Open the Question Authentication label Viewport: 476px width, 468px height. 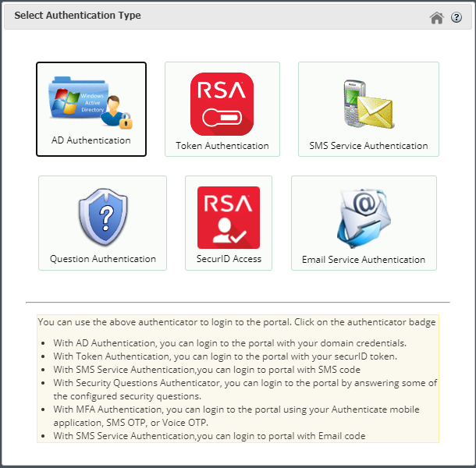[103, 259]
